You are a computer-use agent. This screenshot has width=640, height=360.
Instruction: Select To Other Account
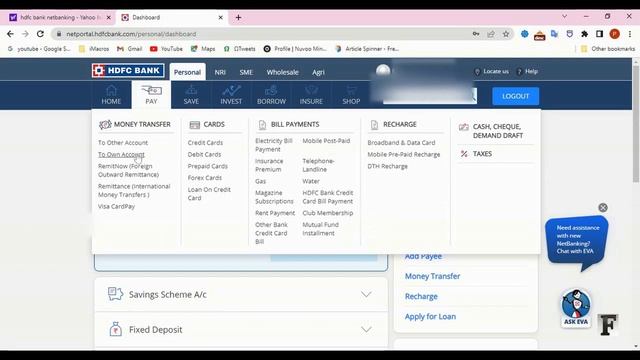coord(123,143)
